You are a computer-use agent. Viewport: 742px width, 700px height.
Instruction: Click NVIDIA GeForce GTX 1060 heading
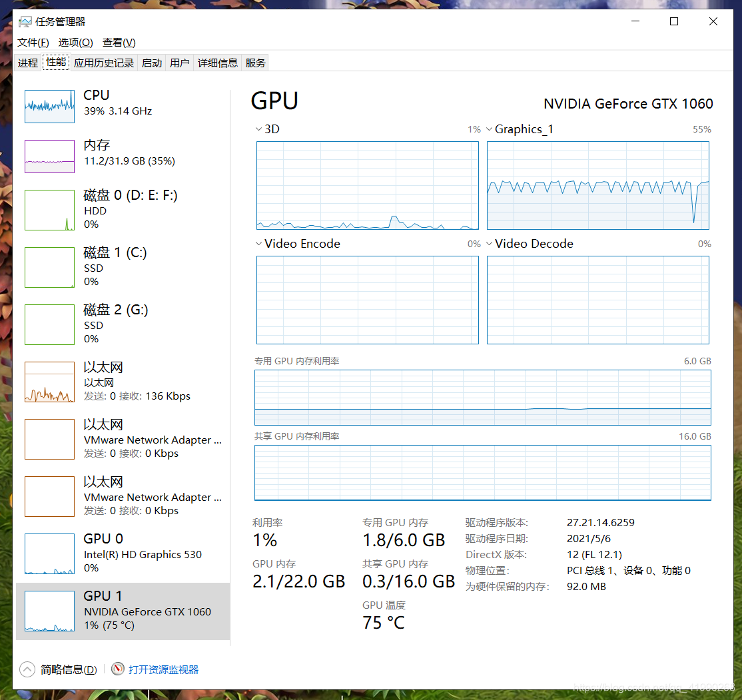[x=628, y=104]
